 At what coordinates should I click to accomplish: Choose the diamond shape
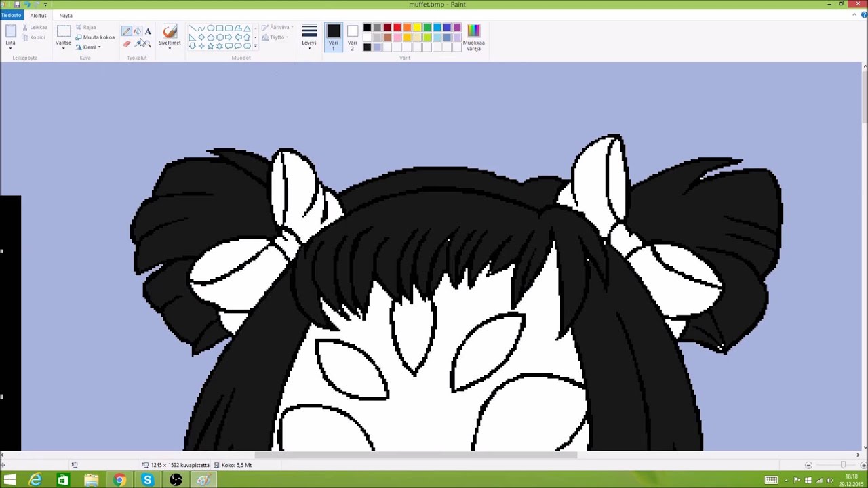[x=201, y=37]
